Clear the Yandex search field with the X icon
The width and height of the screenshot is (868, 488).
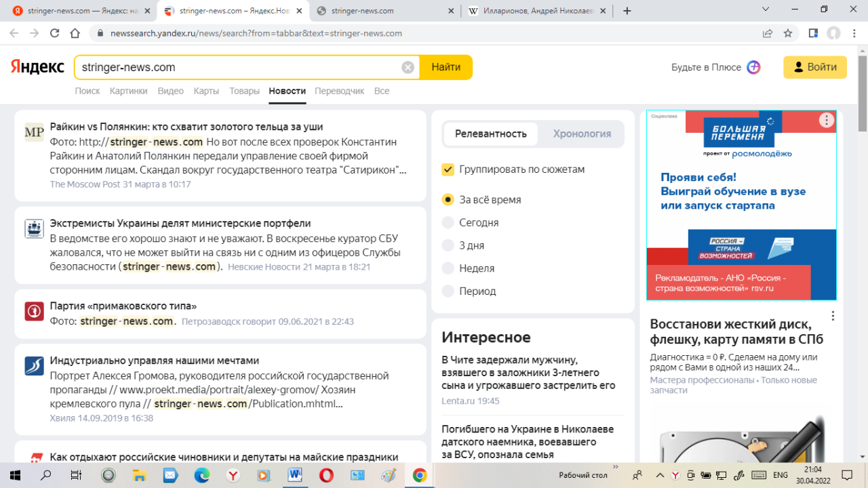[408, 67]
